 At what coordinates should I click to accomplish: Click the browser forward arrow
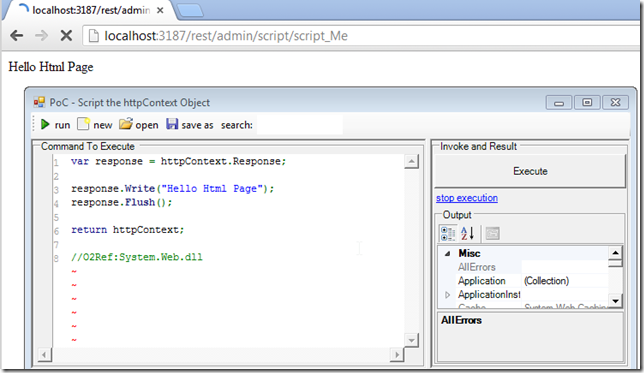pyautogui.click(x=41, y=36)
